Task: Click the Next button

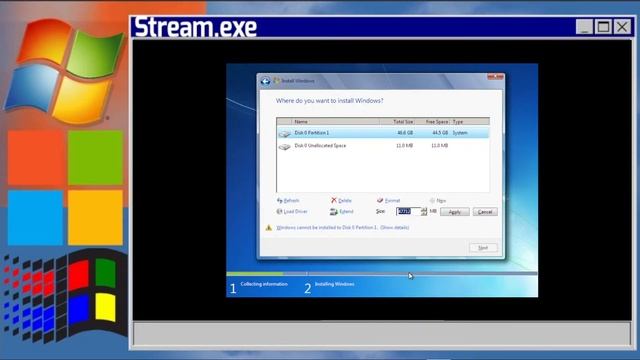Action: (483, 248)
